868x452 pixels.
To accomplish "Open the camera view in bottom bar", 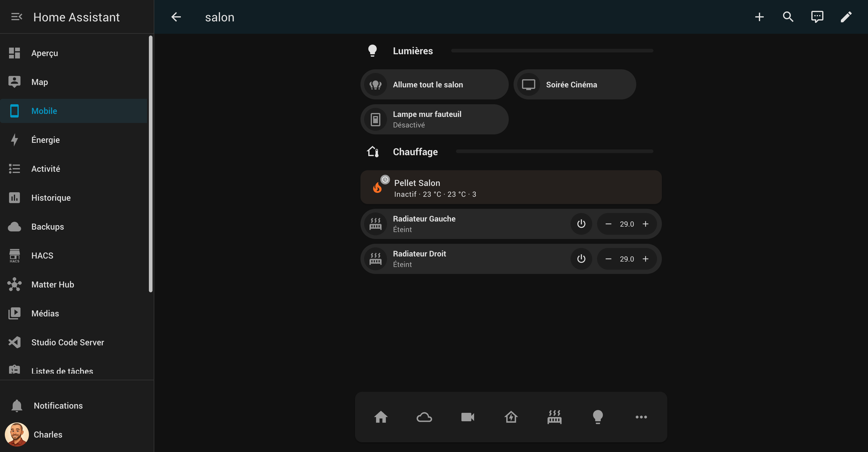I will [467, 417].
